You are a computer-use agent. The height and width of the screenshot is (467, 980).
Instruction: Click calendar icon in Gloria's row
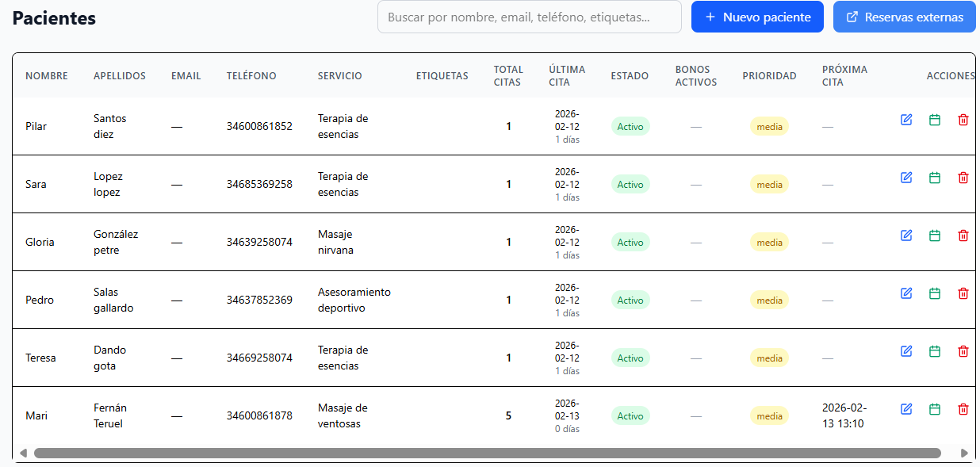(x=935, y=235)
